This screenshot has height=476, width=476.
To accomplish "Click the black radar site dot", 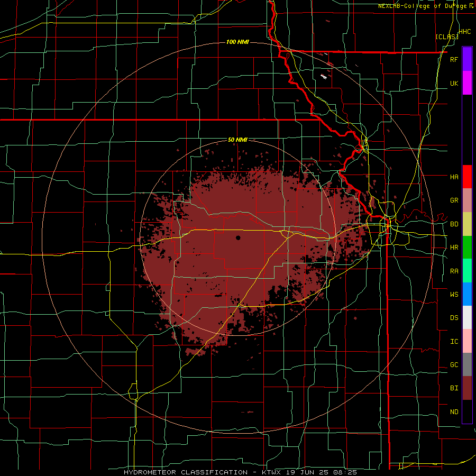I will pos(238,237).
